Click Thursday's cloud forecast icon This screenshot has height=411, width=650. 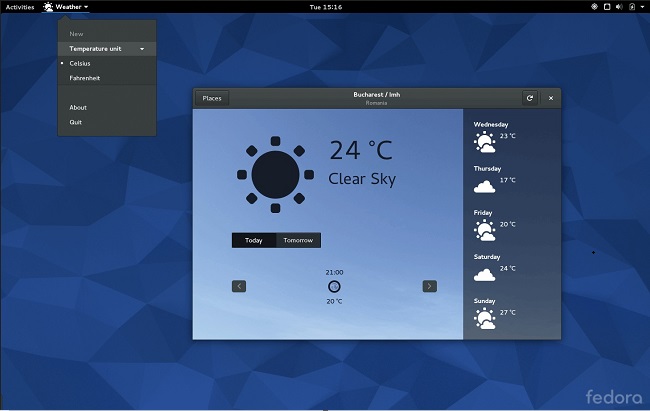click(x=484, y=185)
